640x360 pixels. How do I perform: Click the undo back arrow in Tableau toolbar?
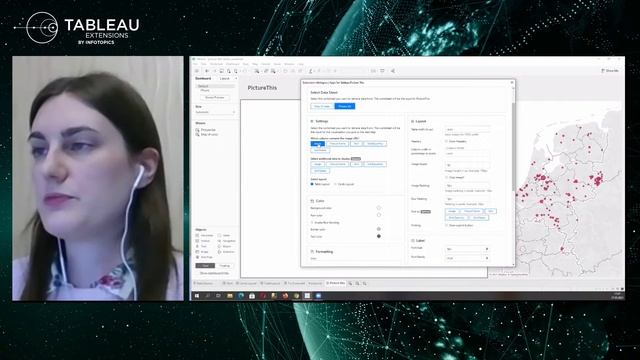pos(207,71)
